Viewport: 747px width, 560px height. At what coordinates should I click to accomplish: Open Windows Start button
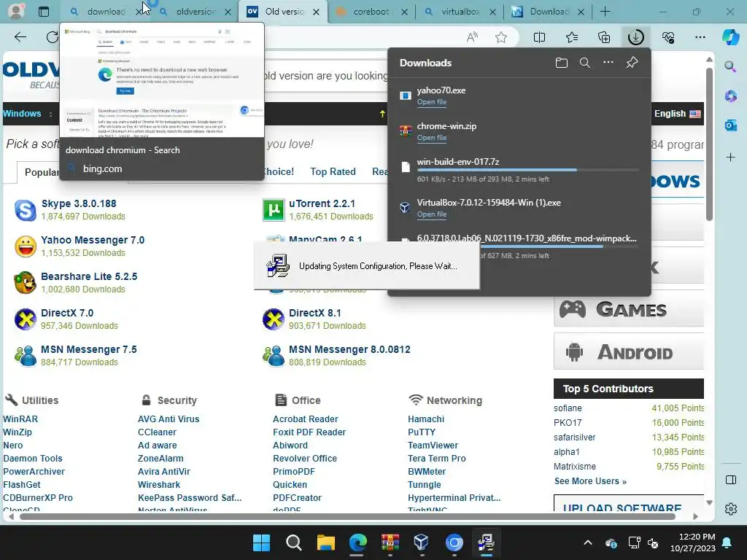[x=261, y=542]
